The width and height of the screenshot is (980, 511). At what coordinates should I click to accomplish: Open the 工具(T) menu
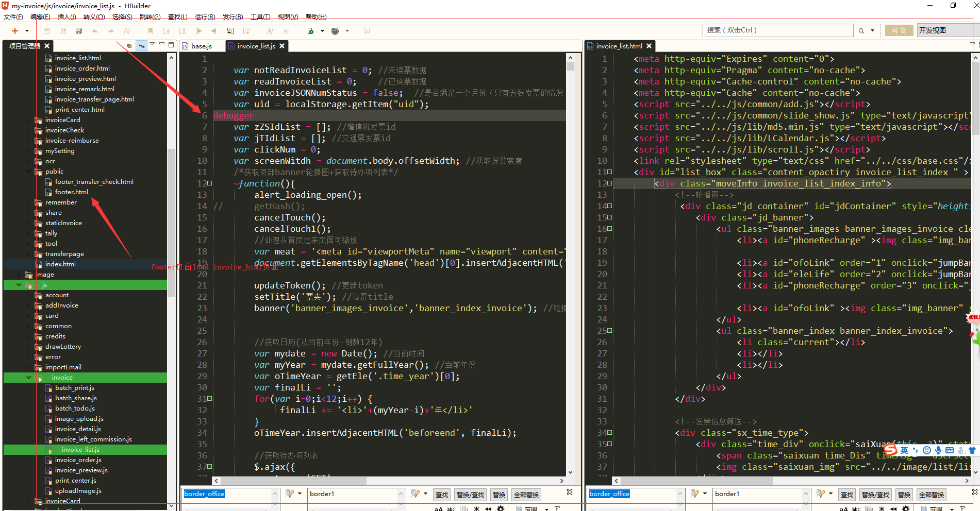[260, 17]
